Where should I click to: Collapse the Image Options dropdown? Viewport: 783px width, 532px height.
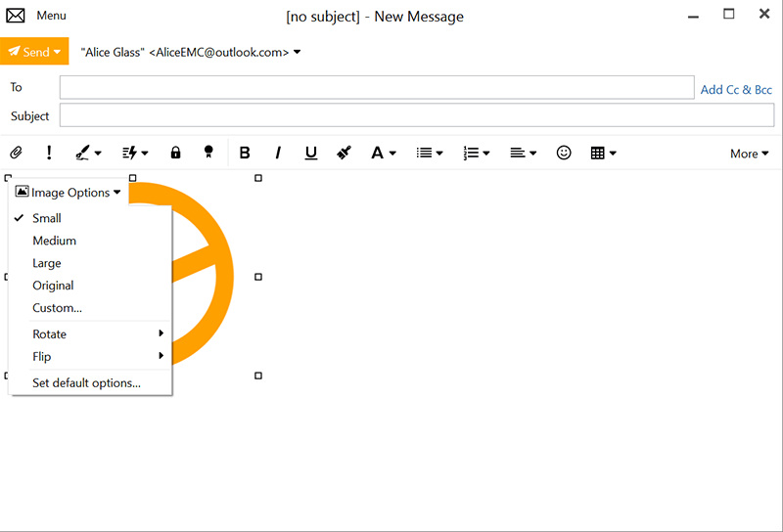[x=69, y=193]
